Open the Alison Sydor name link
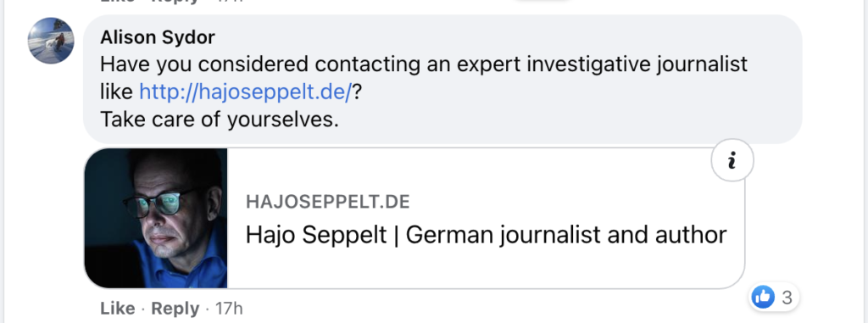This screenshot has width=868, height=323. [158, 37]
